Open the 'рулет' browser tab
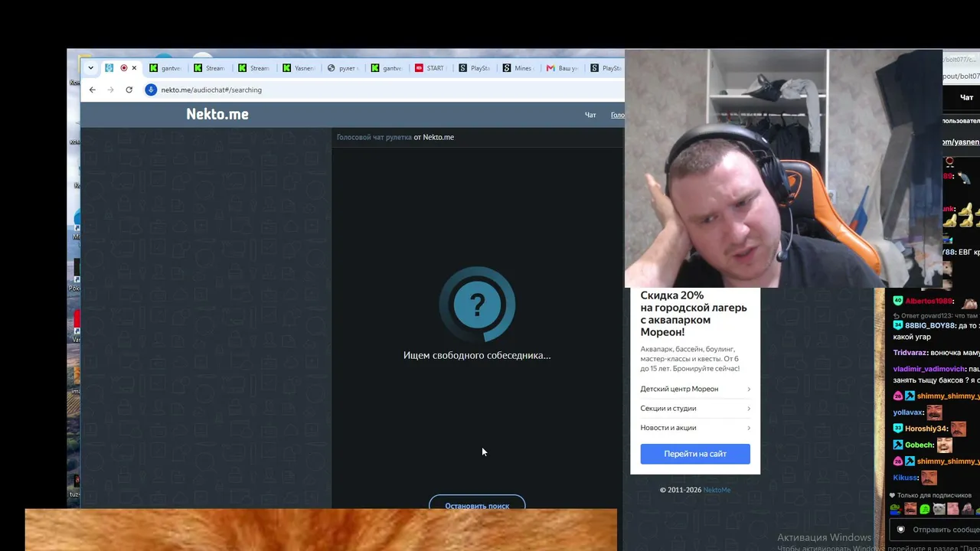The height and width of the screenshot is (551, 980). click(x=344, y=68)
